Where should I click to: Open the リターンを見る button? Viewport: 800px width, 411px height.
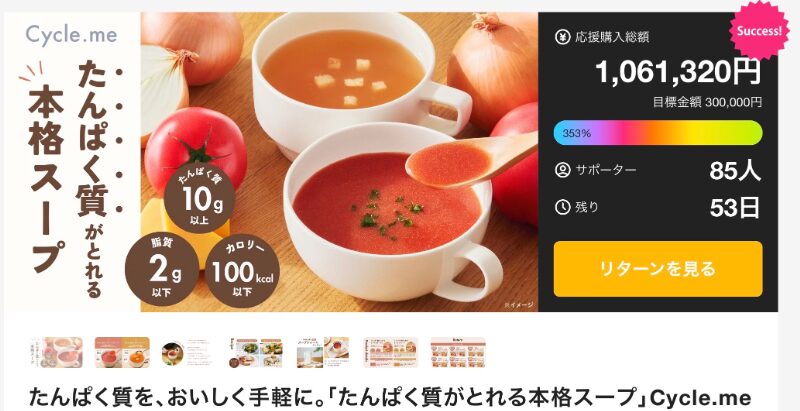click(658, 269)
